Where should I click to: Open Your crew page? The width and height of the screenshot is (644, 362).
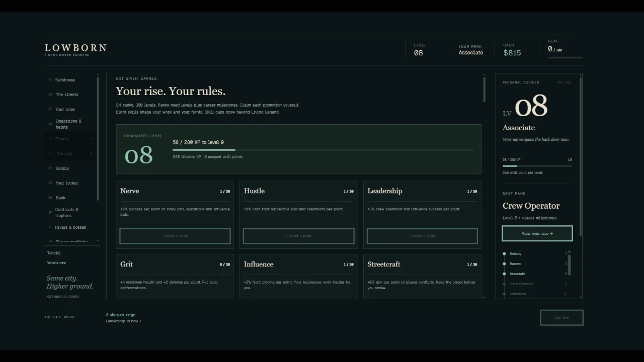[x=70, y=109]
